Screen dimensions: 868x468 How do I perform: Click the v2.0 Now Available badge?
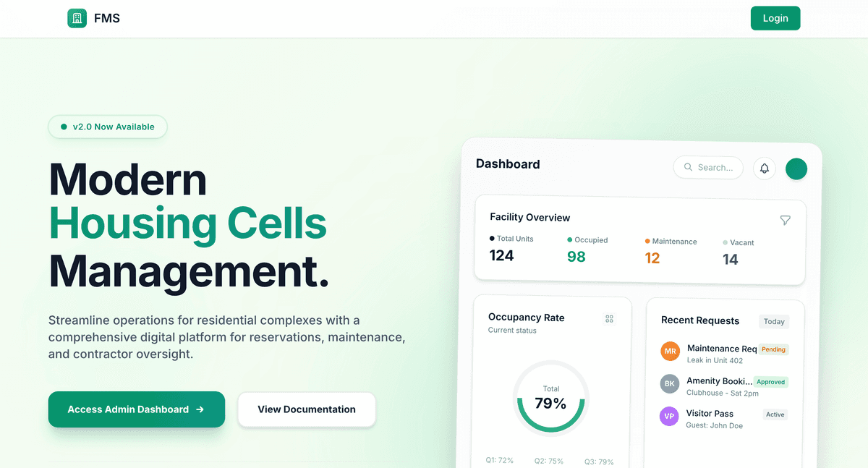click(x=108, y=127)
